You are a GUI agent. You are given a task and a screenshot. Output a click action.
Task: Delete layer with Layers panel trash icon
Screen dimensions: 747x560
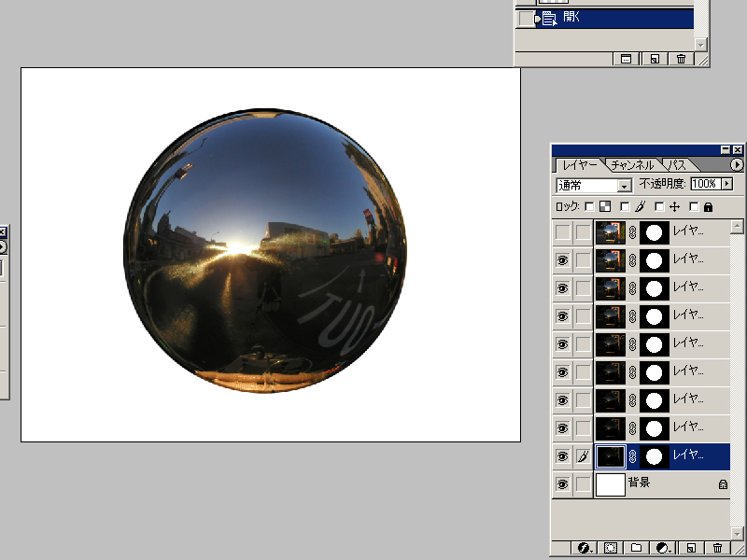tap(717, 548)
